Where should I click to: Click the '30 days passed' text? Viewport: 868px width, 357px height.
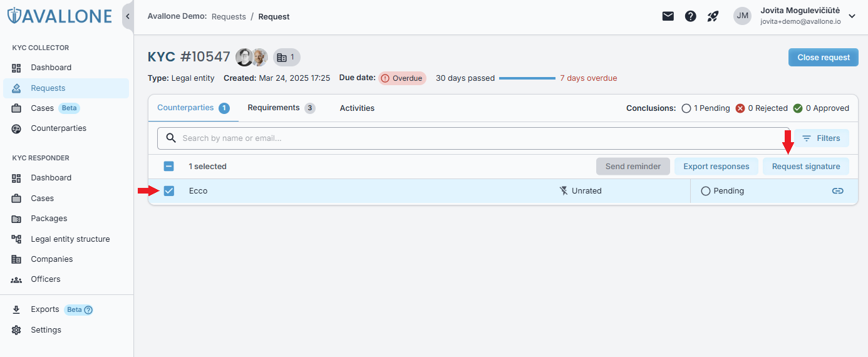coord(465,78)
